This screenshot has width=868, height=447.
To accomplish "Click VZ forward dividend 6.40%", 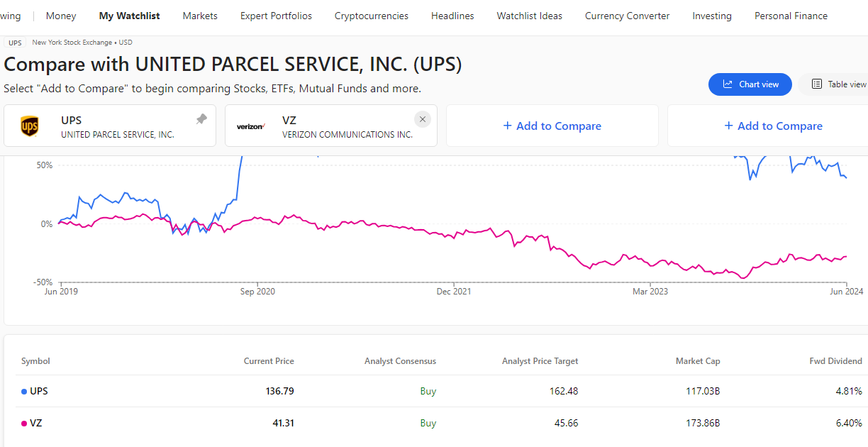I will 849,423.
